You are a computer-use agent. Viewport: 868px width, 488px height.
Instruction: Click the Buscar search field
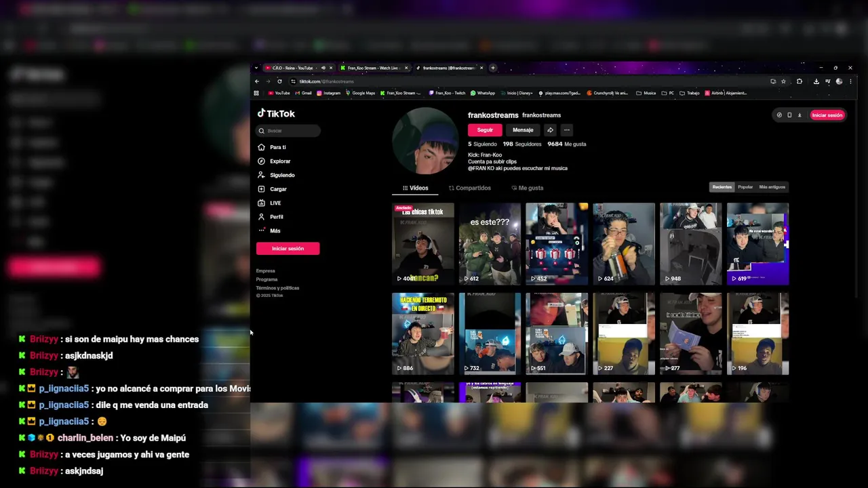point(288,131)
